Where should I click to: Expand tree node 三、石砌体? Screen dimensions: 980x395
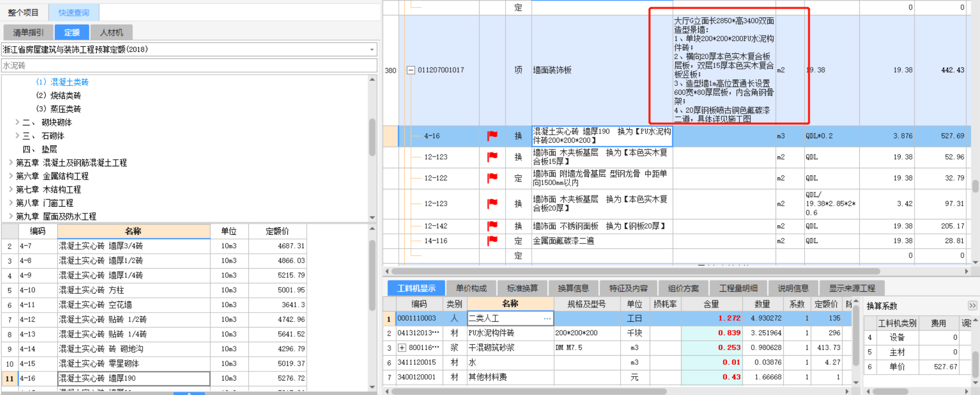point(17,136)
